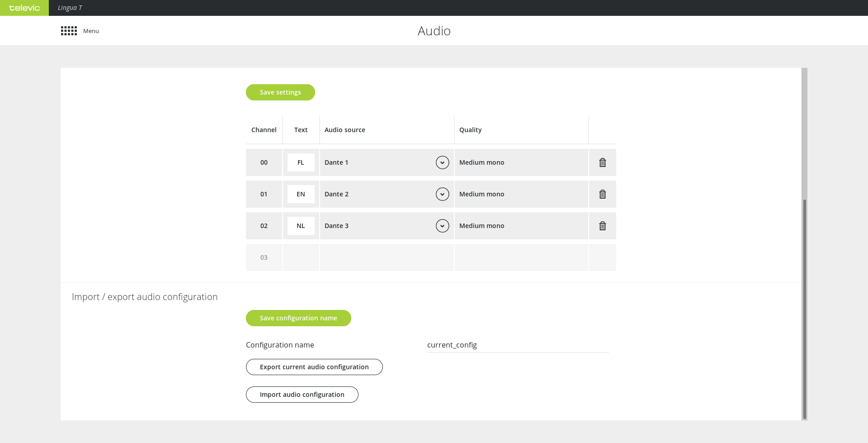Click the Lingua T title item

(70, 8)
